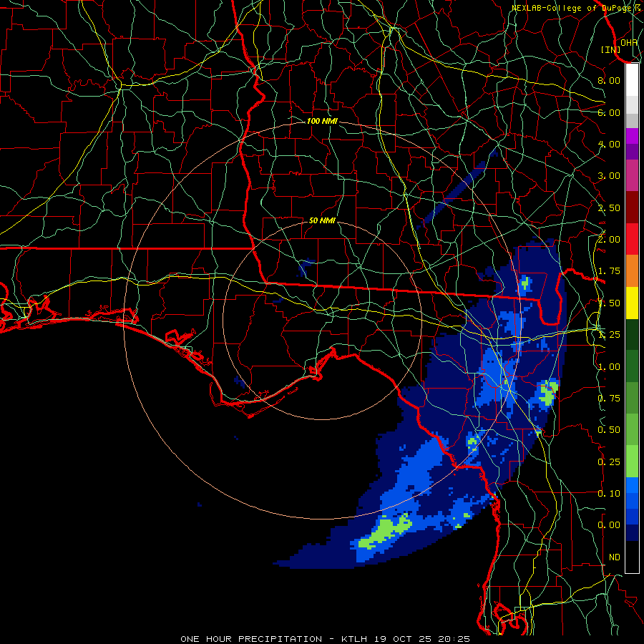The height and width of the screenshot is (644, 644).
Task: Click the 1.00 legend value
Action: coord(609,367)
